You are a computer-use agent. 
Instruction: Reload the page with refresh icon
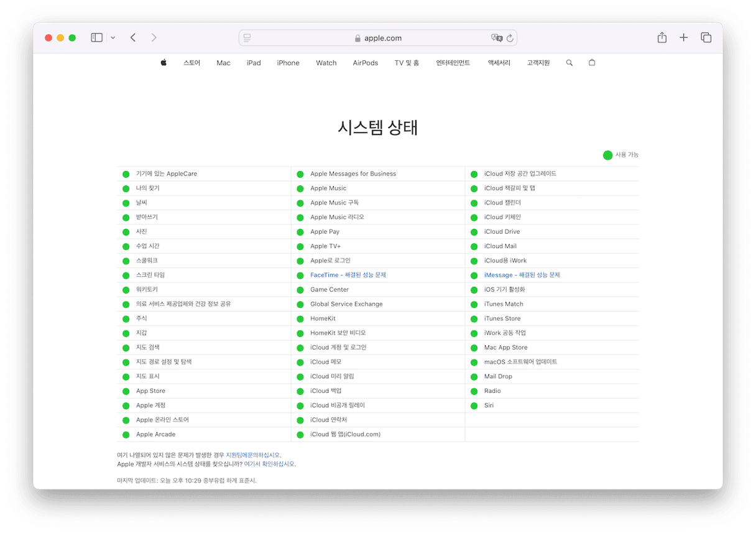click(x=510, y=38)
